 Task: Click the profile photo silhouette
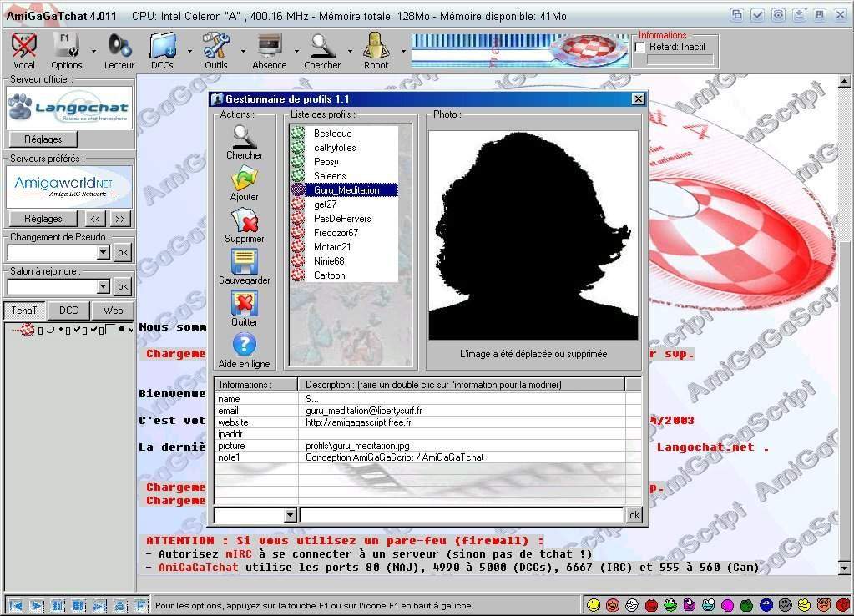pyautogui.click(x=533, y=235)
